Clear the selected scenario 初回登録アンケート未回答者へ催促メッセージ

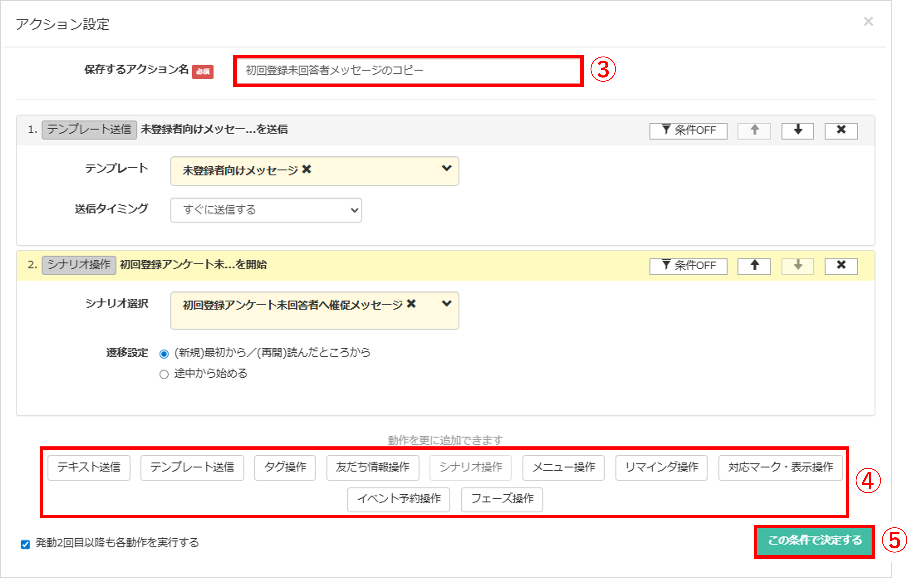tap(411, 304)
